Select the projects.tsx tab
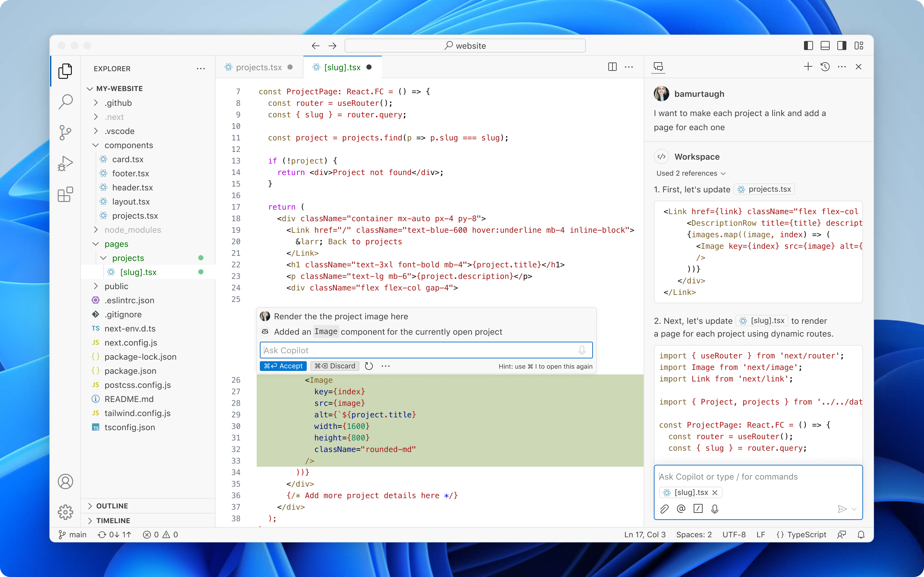924x577 pixels. pos(259,66)
